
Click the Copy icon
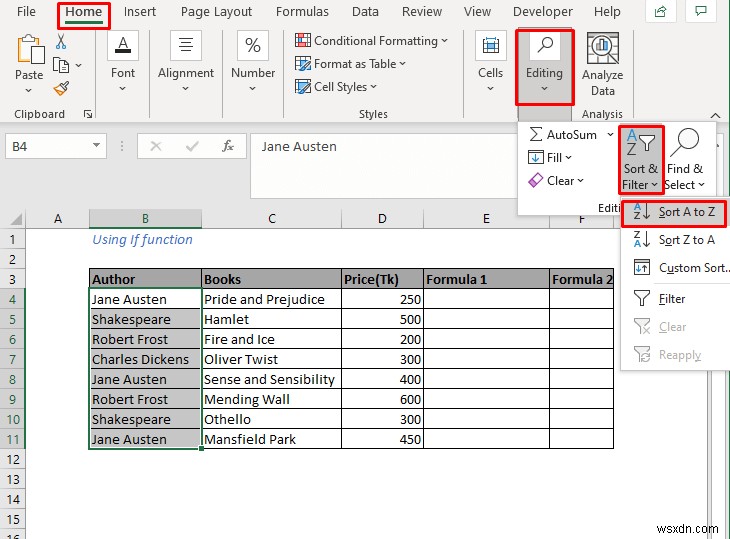[x=61, y=65]
